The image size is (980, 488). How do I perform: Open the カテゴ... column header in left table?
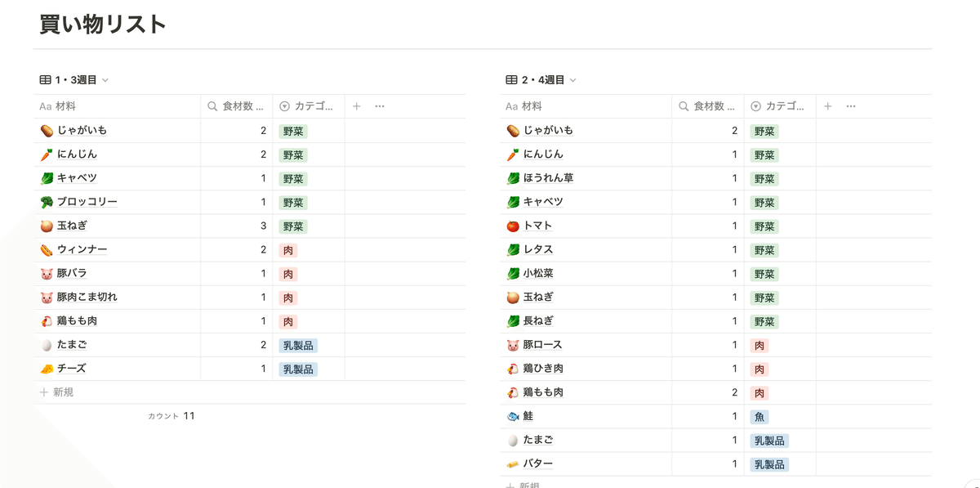pyautogui.click(x=309, y=106)
